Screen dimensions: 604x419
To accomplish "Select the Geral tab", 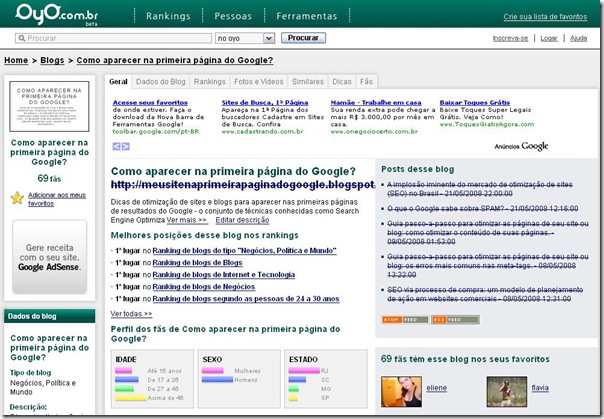I will tap(118, 82).
